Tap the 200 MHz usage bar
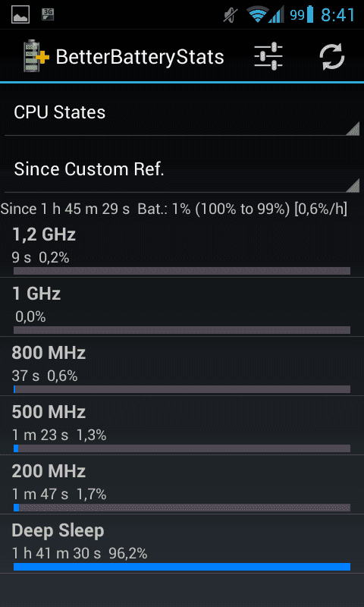The height and width of the screenshot is (607, 364). click(x=182, y=508)
